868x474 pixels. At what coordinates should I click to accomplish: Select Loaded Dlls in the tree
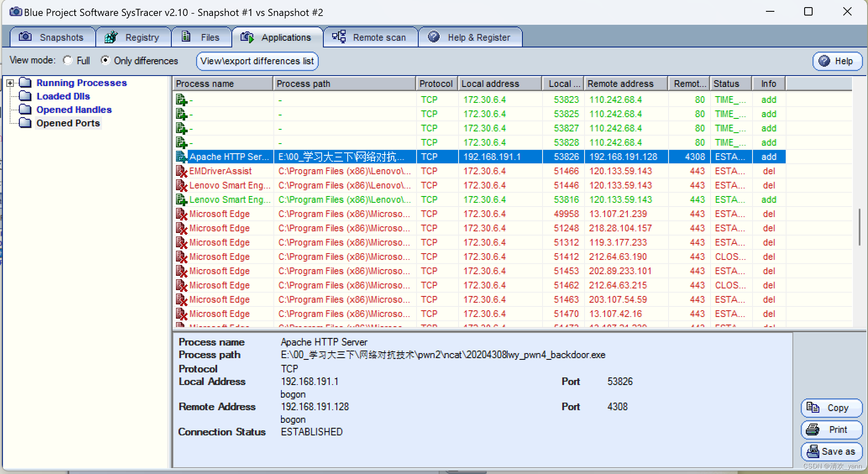63,97
